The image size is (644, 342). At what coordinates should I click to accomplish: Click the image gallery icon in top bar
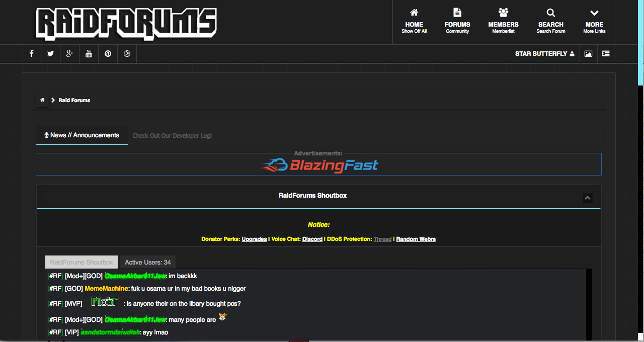[x=588, y=54]
